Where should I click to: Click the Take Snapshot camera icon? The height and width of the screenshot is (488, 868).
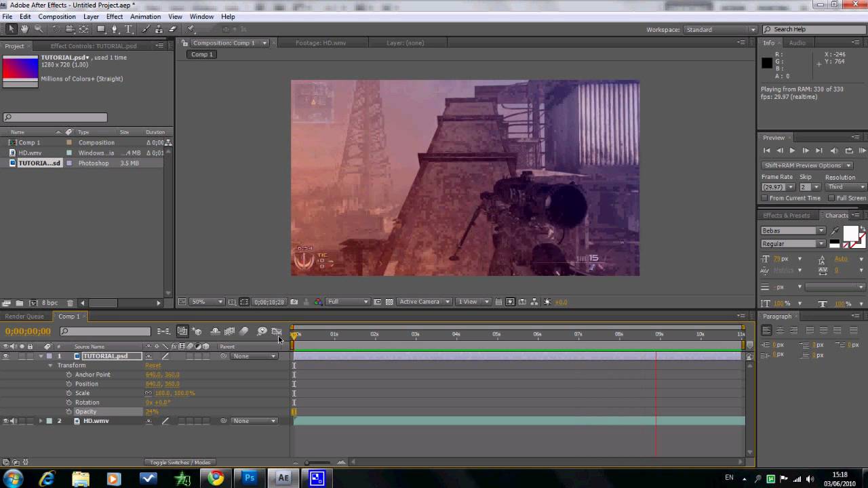(294, 302)
